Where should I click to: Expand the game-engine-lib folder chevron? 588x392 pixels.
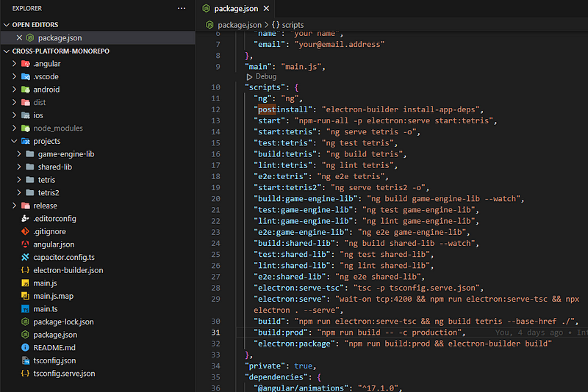19,154
